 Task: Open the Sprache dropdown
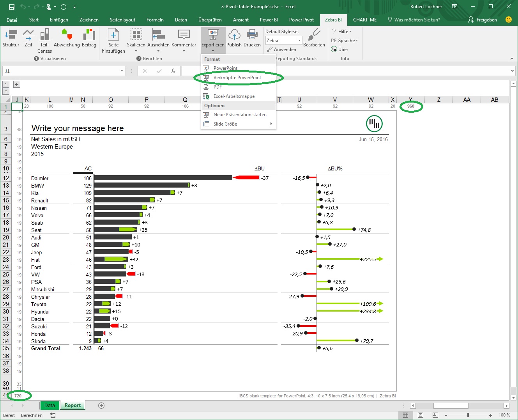[344, 41]
